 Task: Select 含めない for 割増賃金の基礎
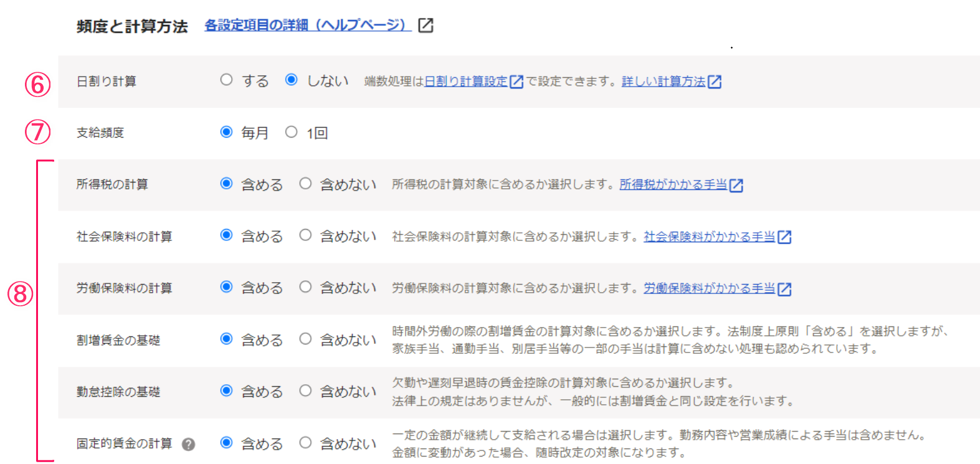coord(305,339)
